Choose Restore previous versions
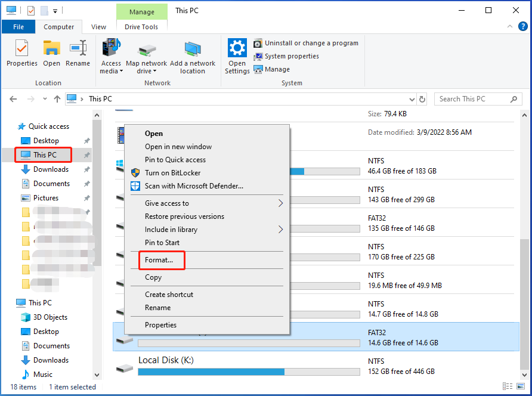Screen dimensions: 532x396 click(x=207, y=216)
